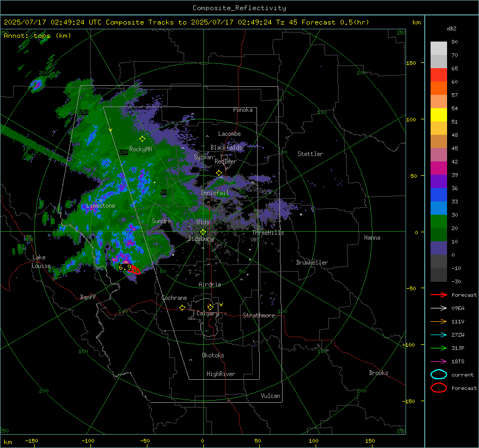Screen dimensions: 479x448
Task: Click the Banff label
Action: (88, 297)
